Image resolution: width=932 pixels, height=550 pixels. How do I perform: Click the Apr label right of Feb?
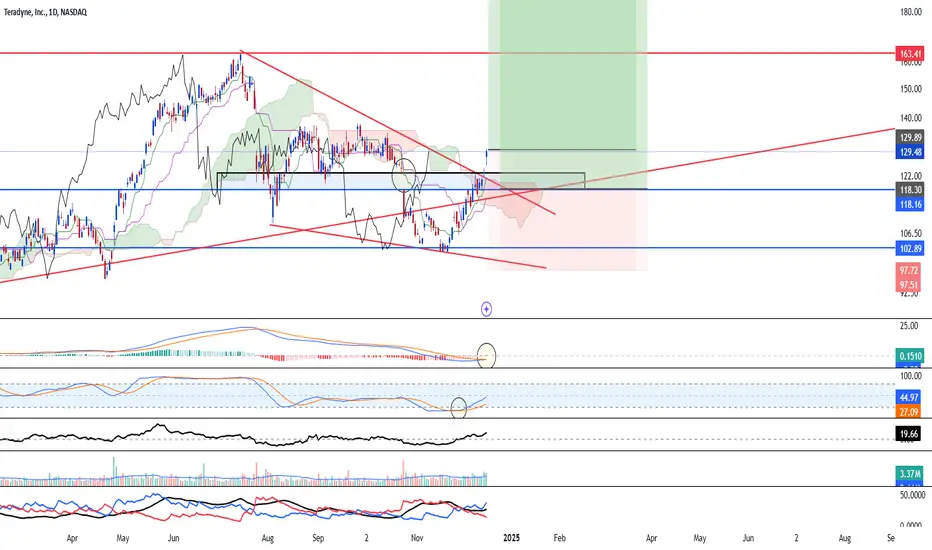click(651, 538)
